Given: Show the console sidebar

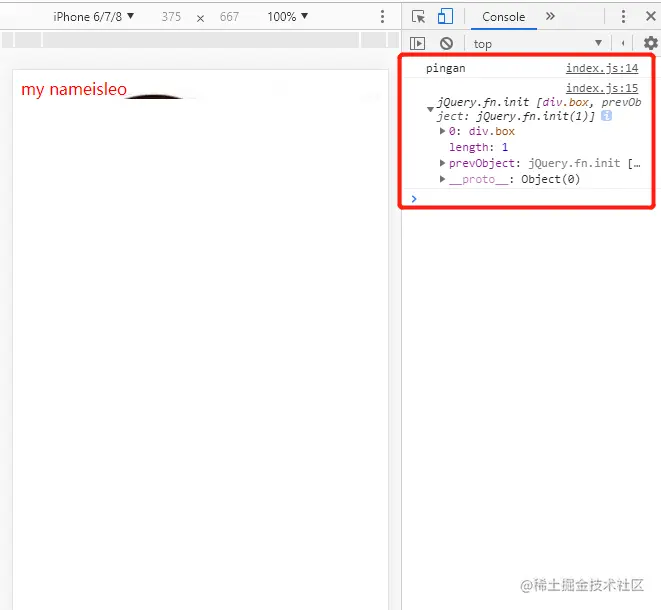Looking at the screenshot, I should [417, 43].
